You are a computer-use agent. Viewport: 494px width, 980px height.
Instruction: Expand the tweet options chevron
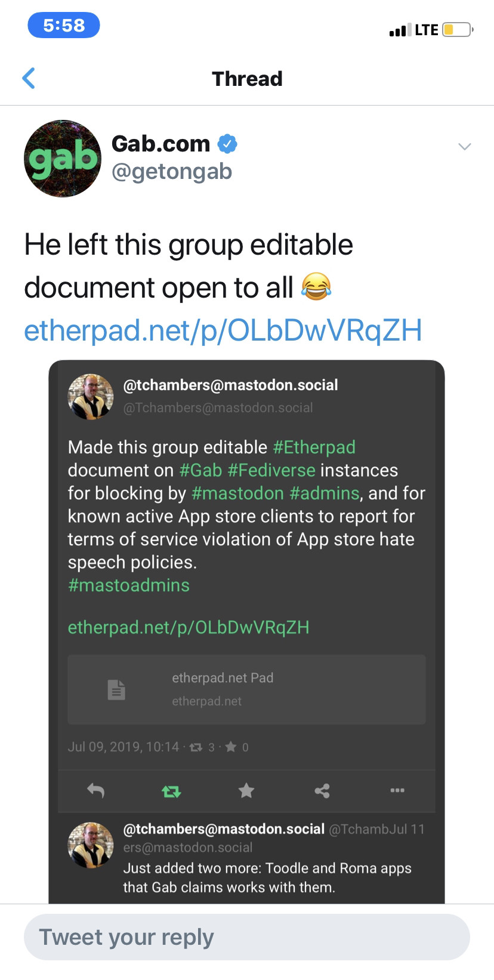tap(464, 147)
